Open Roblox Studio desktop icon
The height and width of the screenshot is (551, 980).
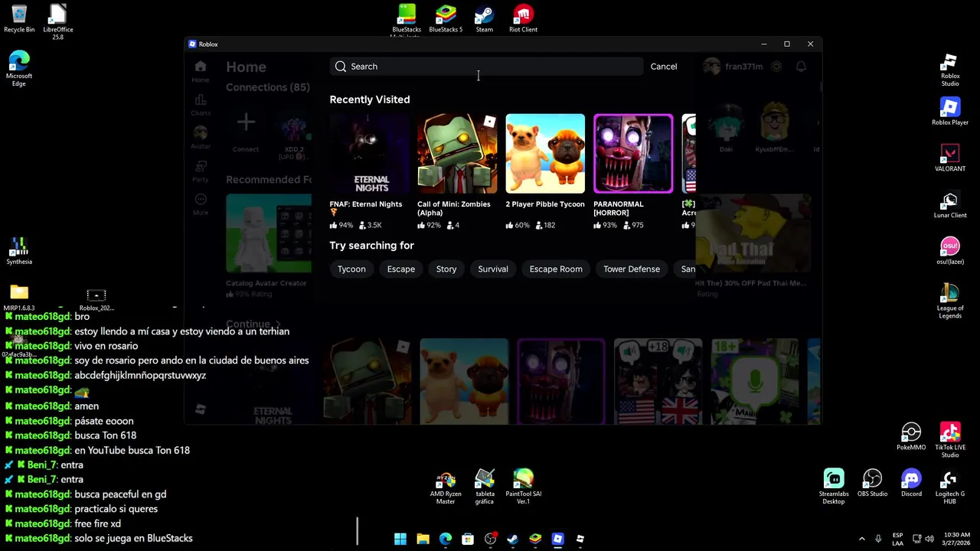pyautogui.click(x=950, y=69)
